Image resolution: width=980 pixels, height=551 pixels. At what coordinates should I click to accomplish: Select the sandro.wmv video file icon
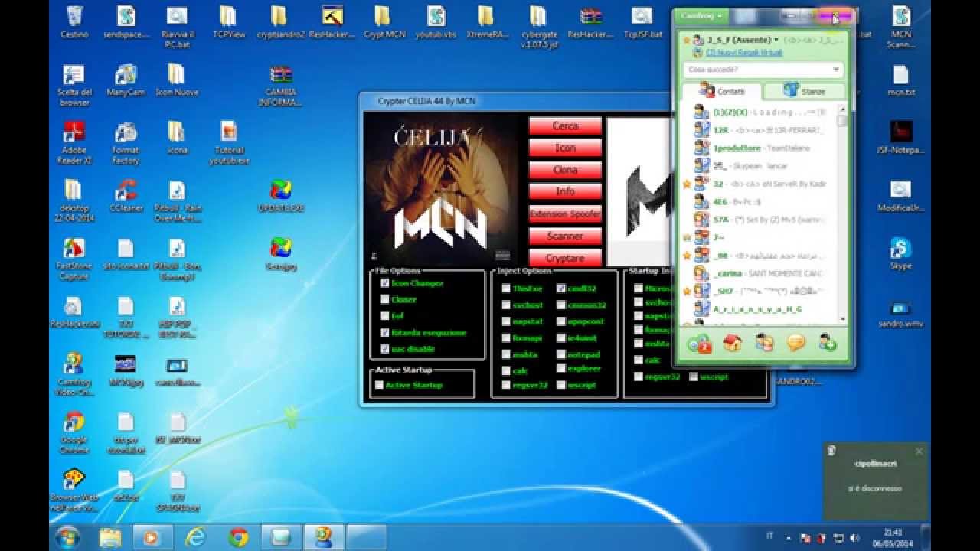pyautogui.click(x=900, y=312)
